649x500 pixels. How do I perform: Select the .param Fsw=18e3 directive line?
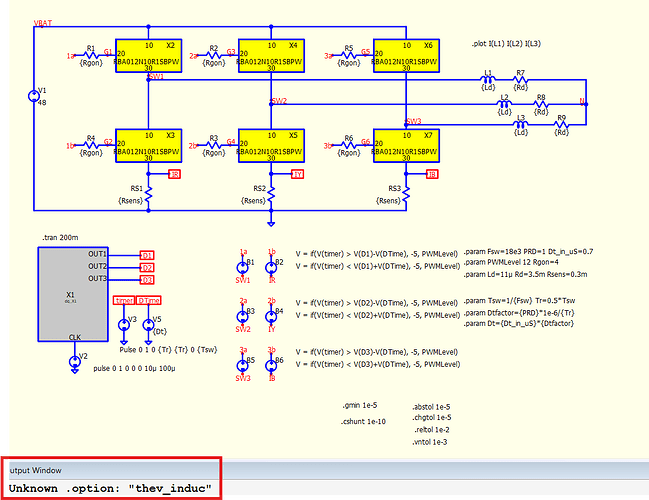point(528,251)
